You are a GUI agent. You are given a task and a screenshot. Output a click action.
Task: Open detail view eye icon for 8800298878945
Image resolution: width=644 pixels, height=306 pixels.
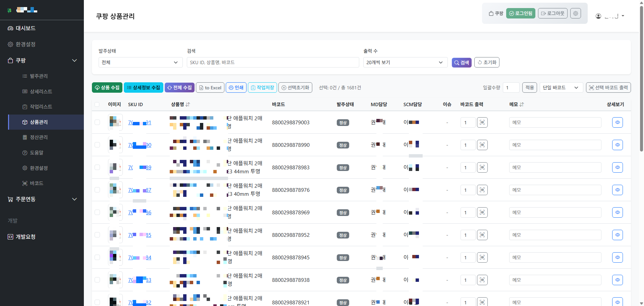(x=617, y=257)
